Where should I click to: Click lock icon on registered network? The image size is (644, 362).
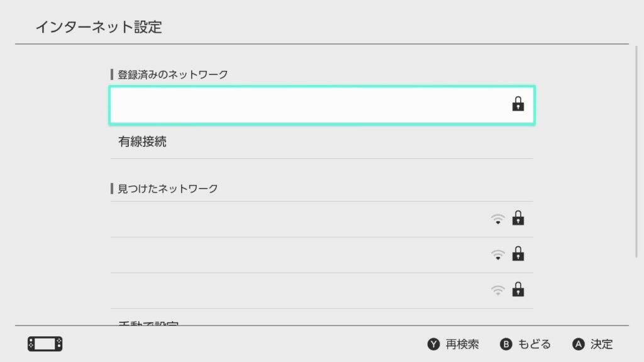tap(518, 104)
